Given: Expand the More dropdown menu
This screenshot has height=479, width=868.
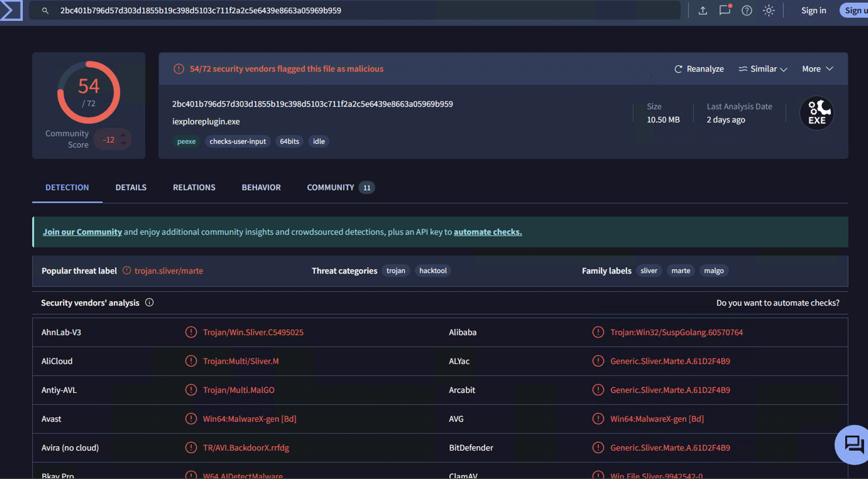Looking at the screenshot, I should click(x=817, y=69).
